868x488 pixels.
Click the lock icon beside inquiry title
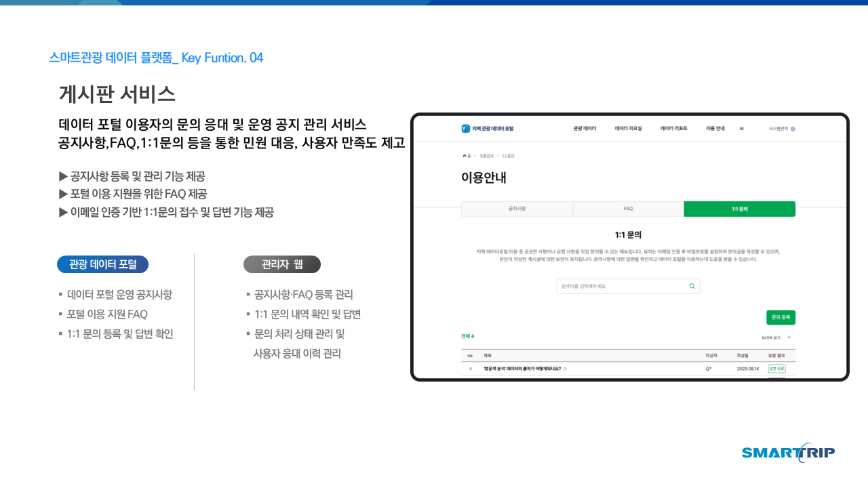click(x=565, y=369)
